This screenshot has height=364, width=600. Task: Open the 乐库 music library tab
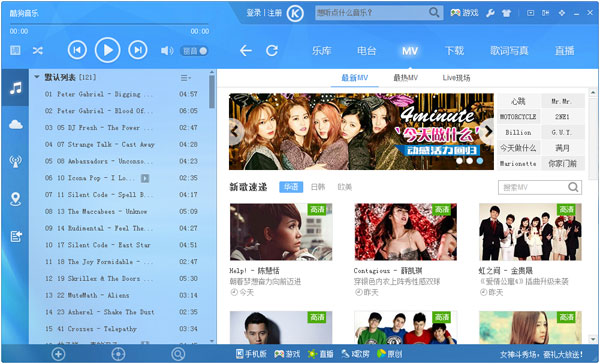point(321,51)
